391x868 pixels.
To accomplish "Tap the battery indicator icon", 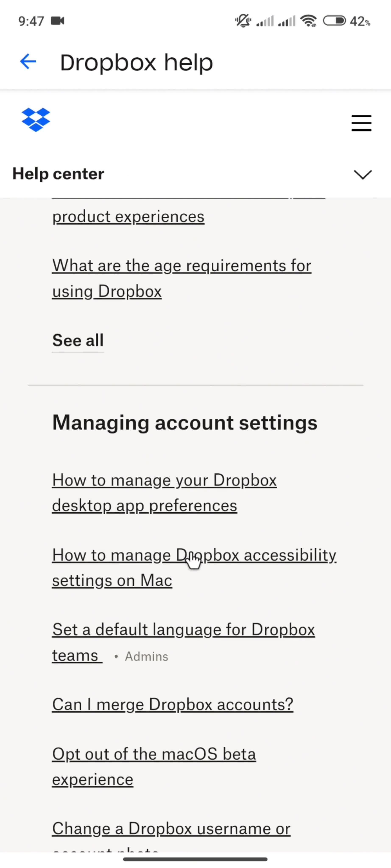I will pos(334,21).
